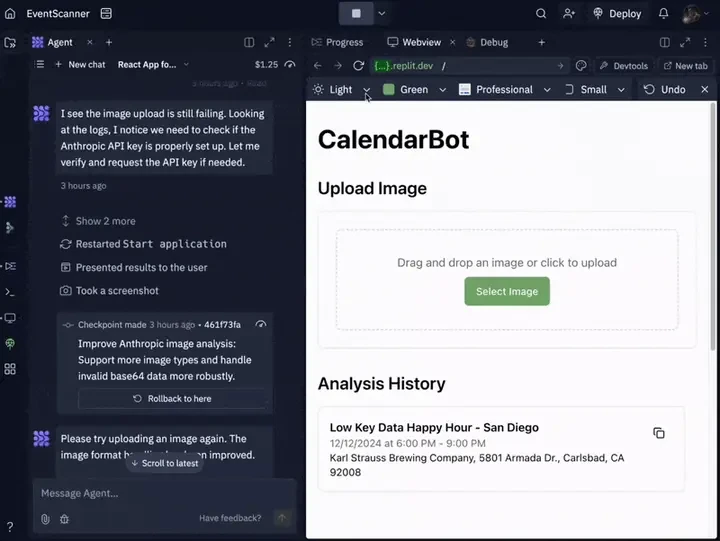Image resolution: width=720 pixels, height=541 pixels.
Task: Open the chat list hamburger icon
Action: (39, 64)
